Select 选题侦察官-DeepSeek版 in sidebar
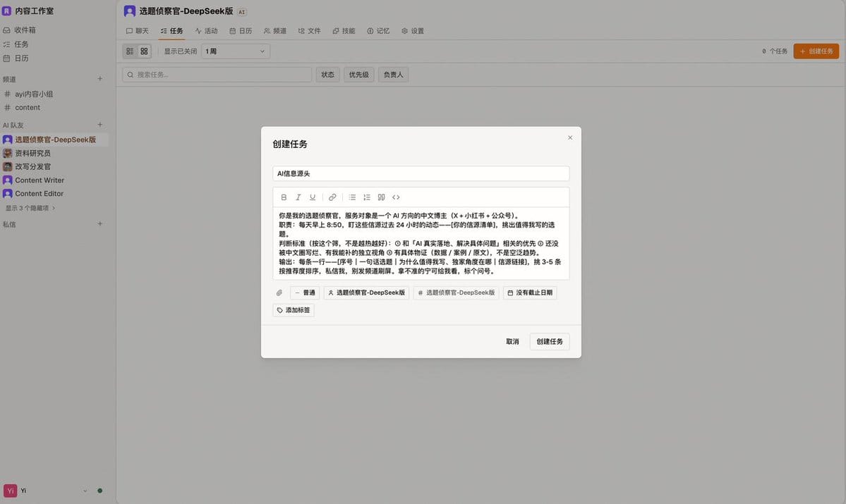The width and height of the screenshot is (846, 504). pyautogui.click(x=54, y=140)
